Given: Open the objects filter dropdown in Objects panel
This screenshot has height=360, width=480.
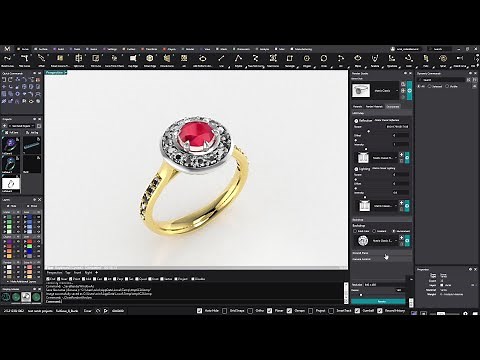Looking at the screenshot, I should (21, 126).
